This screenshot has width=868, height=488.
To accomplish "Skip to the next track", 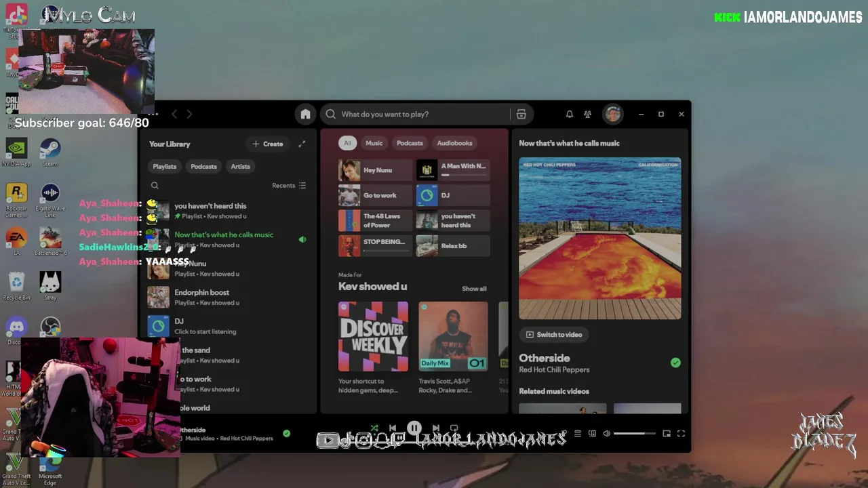I will tap(435, 428).
